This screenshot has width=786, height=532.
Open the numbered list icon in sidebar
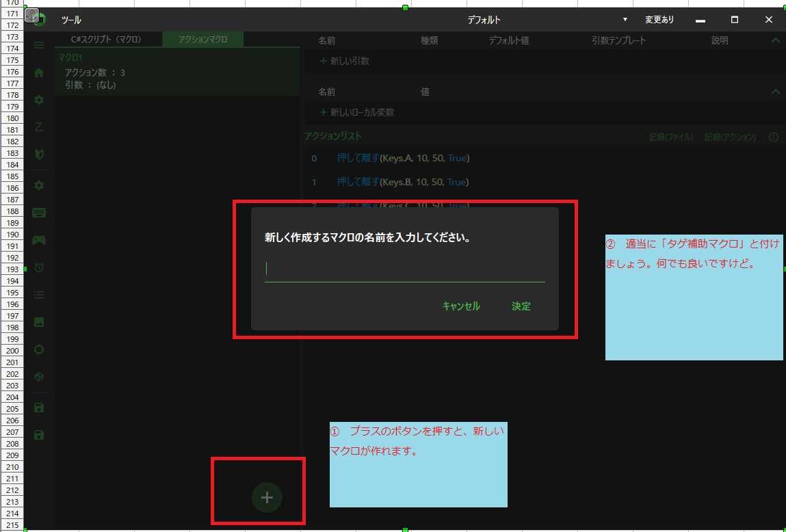point(38,295)
